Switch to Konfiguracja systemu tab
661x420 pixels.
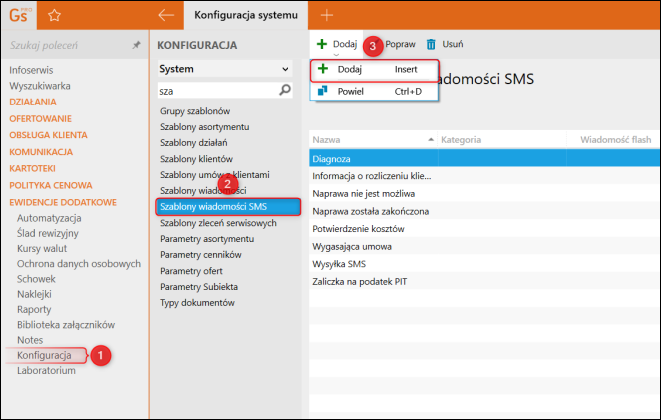pyautogui.click(x=245, y=16)
